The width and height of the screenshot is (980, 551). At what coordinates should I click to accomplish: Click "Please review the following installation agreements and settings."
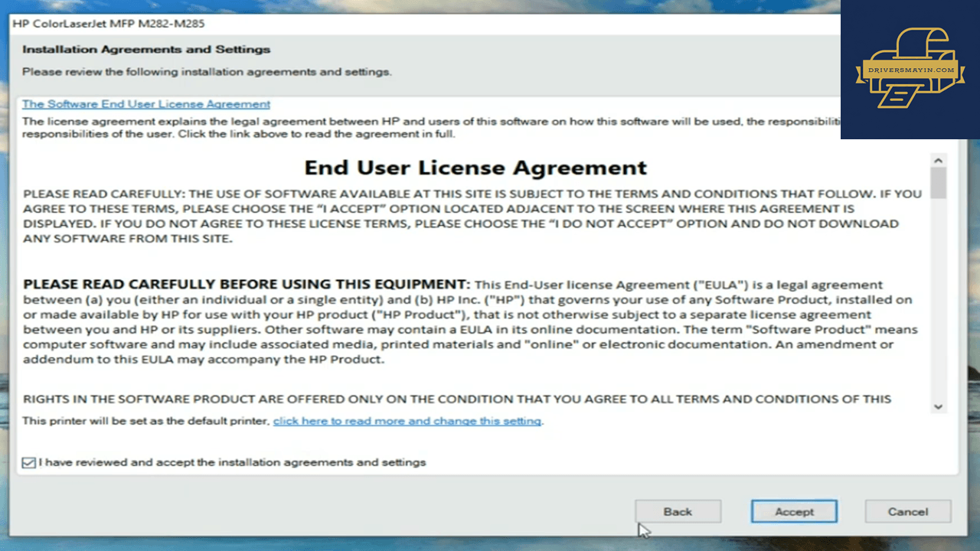[x=207, y=72]
